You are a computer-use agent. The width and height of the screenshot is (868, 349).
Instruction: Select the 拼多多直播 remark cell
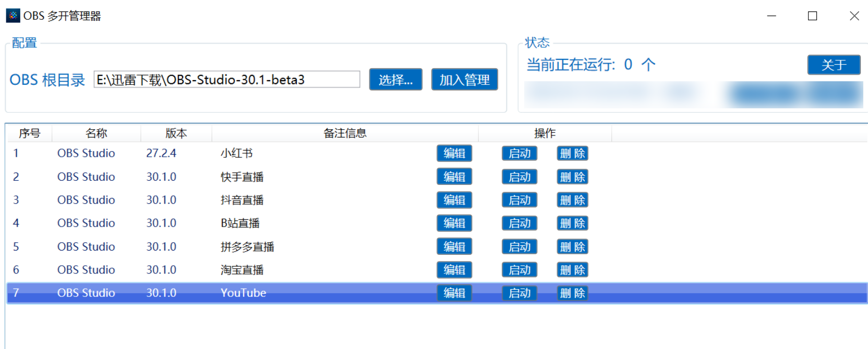[247, 246]
